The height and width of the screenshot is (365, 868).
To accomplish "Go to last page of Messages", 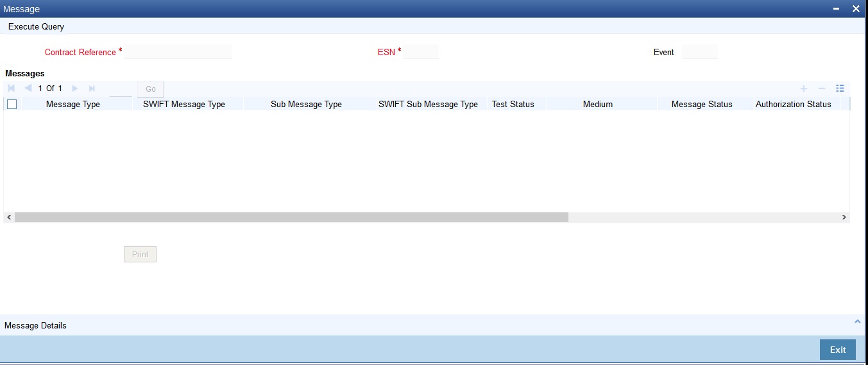I will pyautogui.click(x=92, y=89).
